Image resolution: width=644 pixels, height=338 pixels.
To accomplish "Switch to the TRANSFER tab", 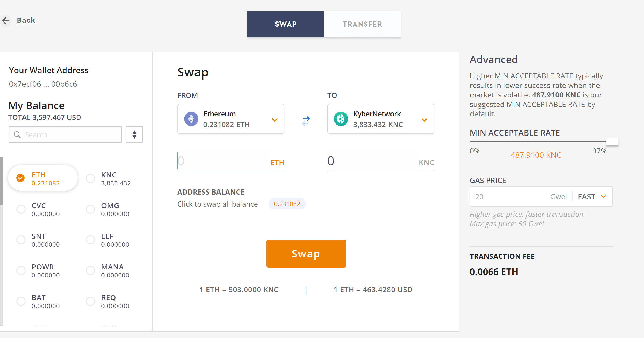I will 362,24.
